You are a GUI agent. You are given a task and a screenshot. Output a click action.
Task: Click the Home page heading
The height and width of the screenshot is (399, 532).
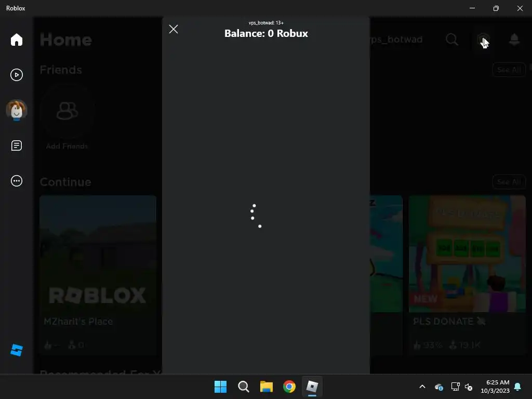tap(66, 39)
